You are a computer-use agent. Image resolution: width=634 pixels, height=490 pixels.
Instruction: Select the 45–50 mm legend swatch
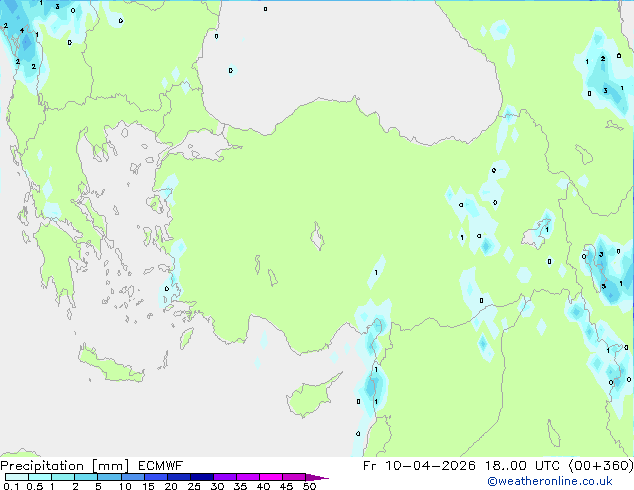[x=294, y=477]
